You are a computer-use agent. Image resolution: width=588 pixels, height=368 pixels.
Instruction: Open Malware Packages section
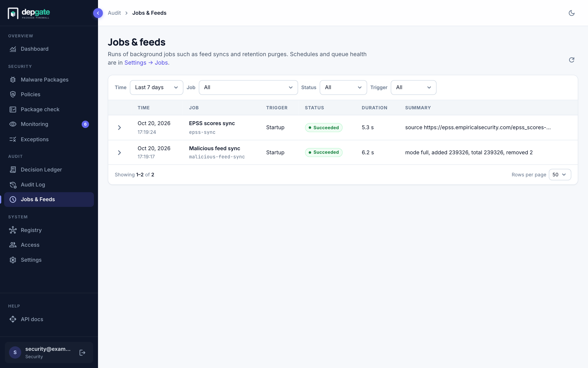coord(49,80)
